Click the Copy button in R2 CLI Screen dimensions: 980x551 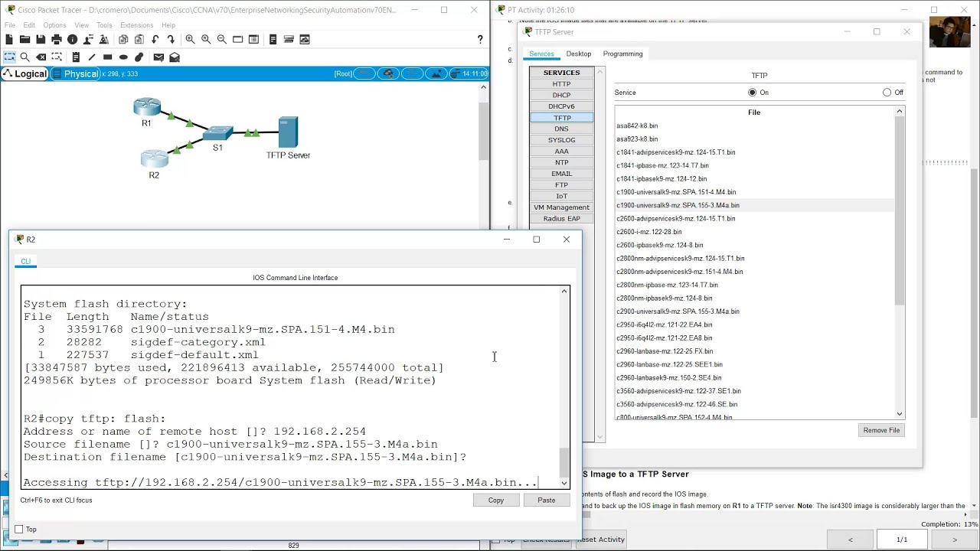pos(496,500)
